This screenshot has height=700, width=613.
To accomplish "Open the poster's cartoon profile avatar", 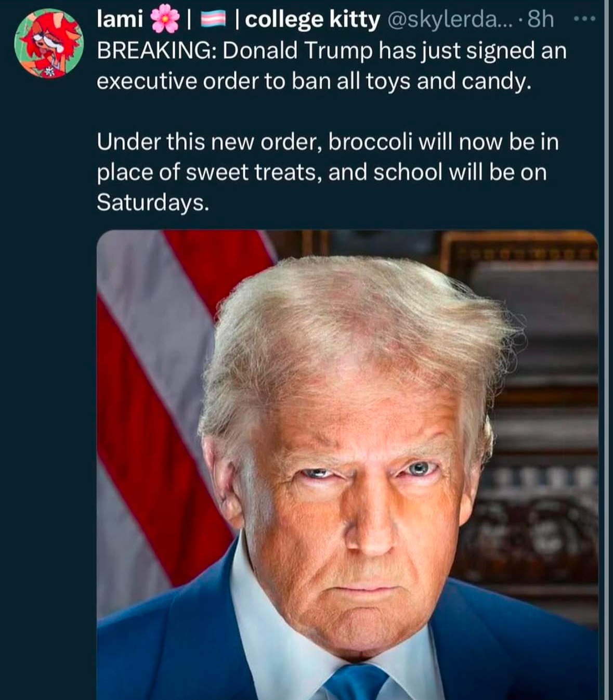I will [49, 44].
